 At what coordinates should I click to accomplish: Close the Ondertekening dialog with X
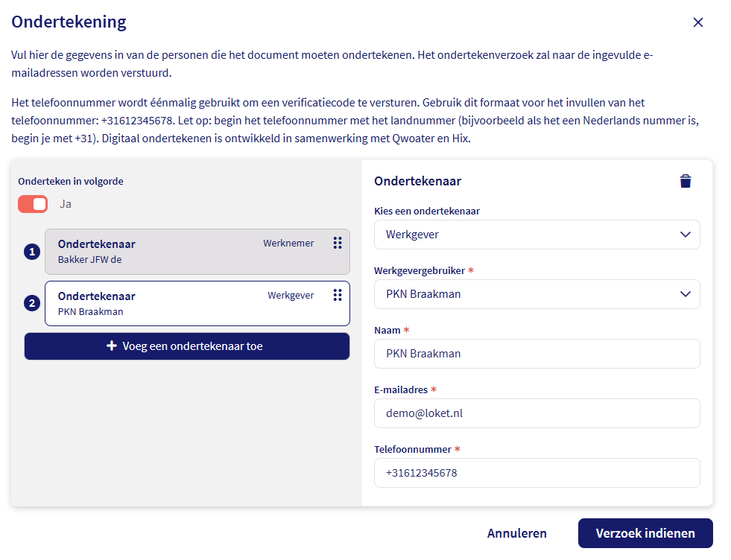[698, 22]
